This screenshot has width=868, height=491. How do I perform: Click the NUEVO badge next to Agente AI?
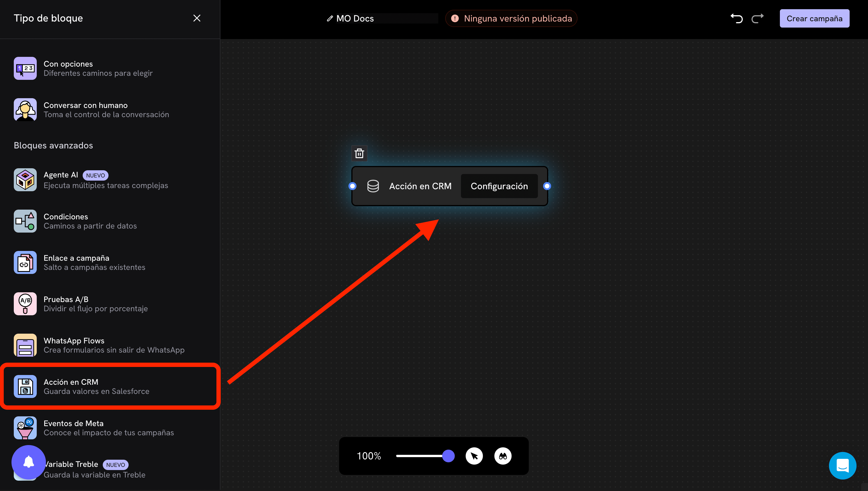95,175
